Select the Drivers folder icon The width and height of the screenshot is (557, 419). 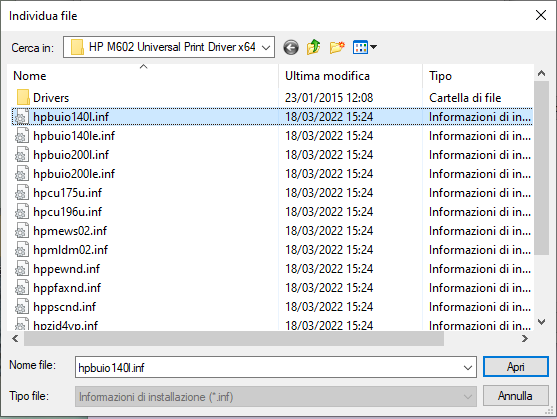[23, 97]
